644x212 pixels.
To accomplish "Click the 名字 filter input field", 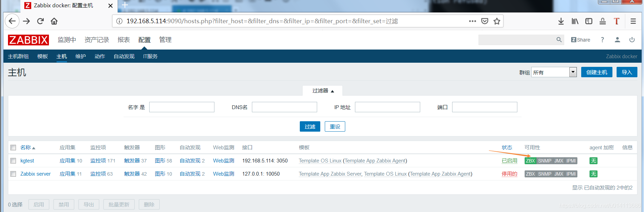I will pyautogui.click(x=182, y=107).
